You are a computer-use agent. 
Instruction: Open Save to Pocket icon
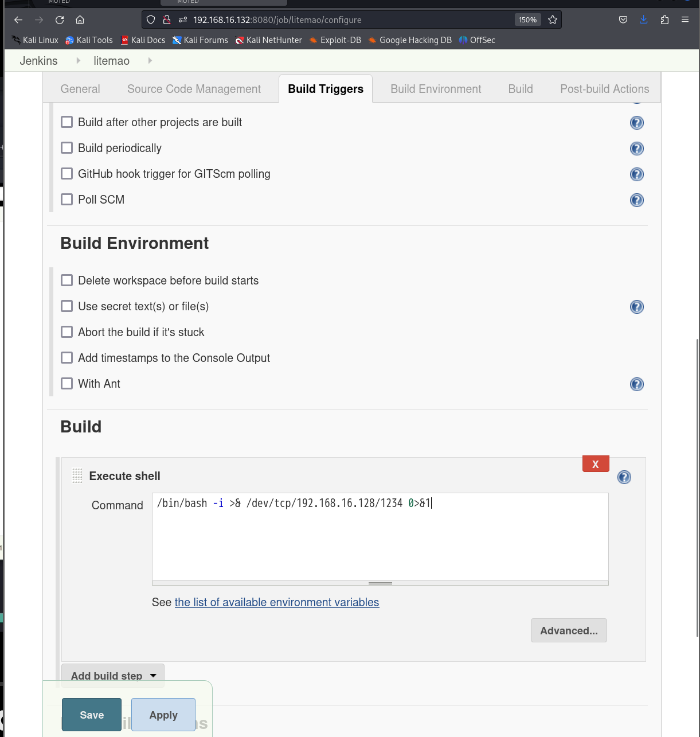tap(623, 20)
